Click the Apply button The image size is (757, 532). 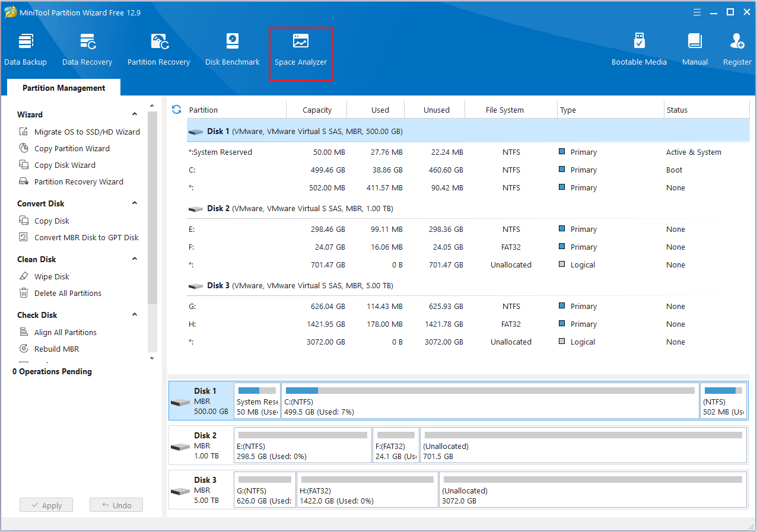[46, 505]
